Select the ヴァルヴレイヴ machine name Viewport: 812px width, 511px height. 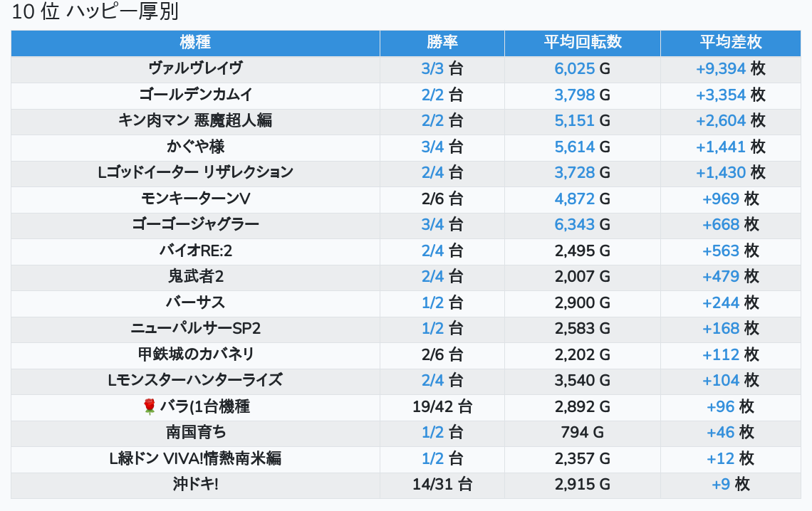(195, 68)
